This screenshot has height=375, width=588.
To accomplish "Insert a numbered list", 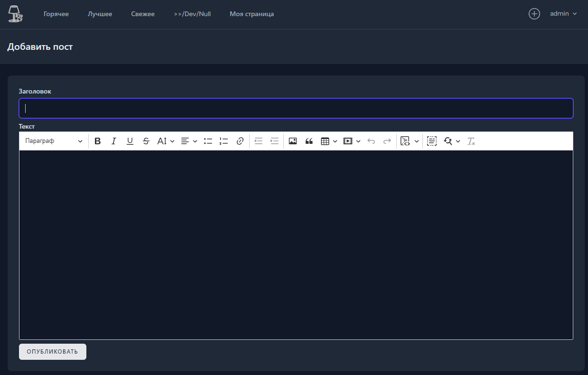I will 224,141.
